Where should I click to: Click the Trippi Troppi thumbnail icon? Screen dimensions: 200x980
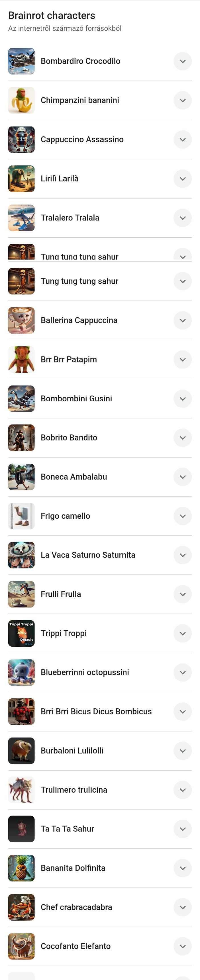coord(21,634)
